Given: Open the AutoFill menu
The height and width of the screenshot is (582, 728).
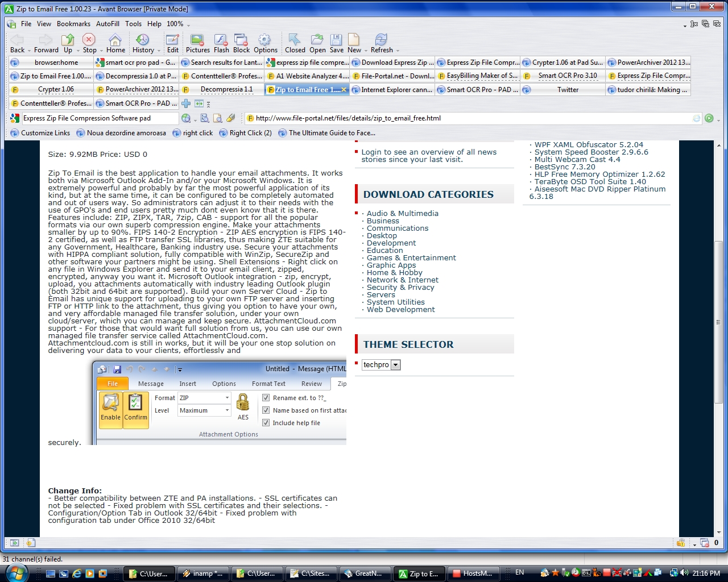Looking at the screenshot, I should (x=107, y=24).
